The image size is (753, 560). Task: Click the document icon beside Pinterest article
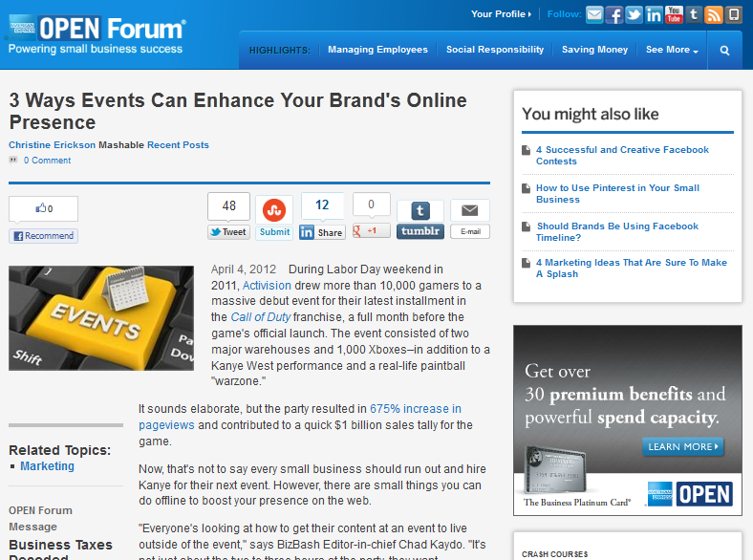[x=527, y=188]
